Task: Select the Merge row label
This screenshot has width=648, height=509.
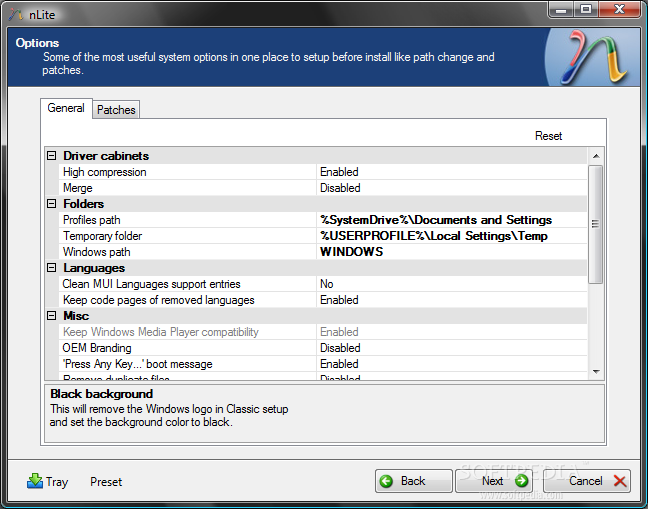Action: pyautogui.click(x=78, y=188)
